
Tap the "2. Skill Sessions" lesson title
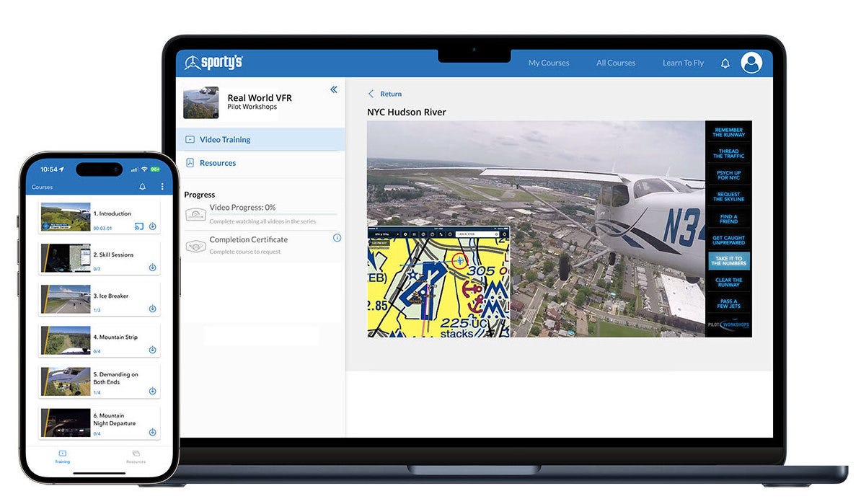tap(113, 255)
